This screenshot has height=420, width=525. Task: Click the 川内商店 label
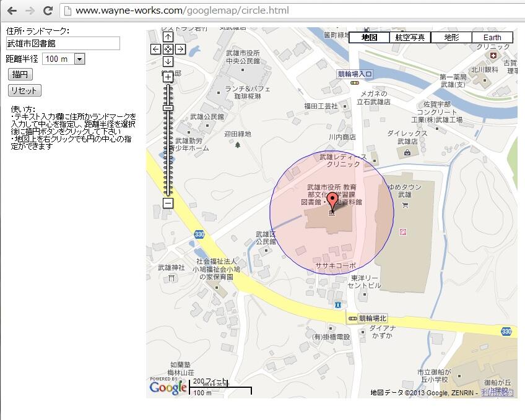(342, 137)
